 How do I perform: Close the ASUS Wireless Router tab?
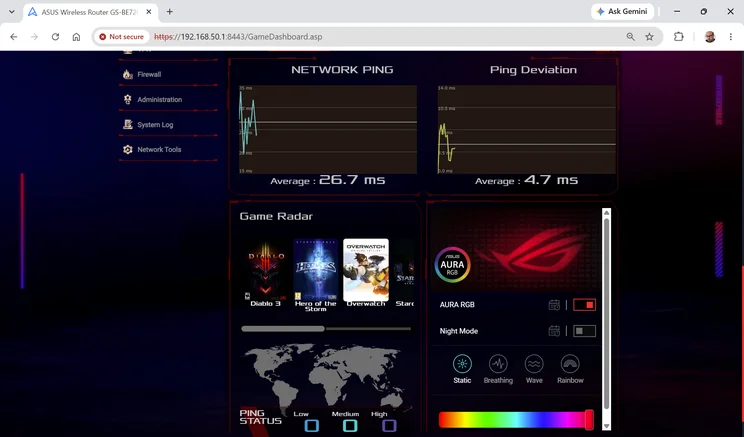pos(149,12)
